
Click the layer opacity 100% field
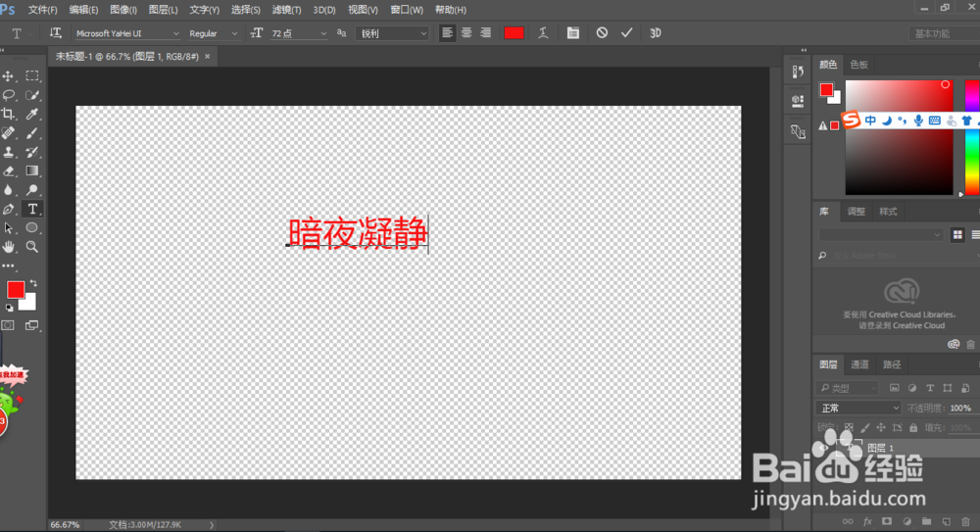[960, 408]
